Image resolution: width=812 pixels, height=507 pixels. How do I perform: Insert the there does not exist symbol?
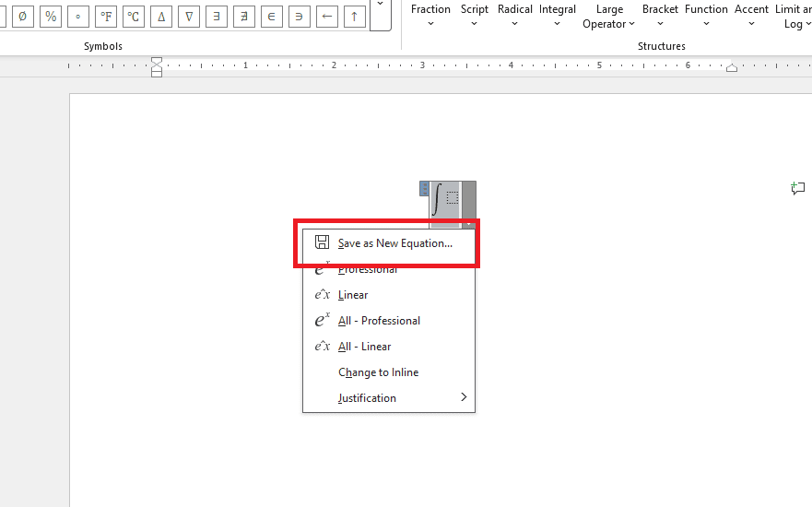pos(244,16)
